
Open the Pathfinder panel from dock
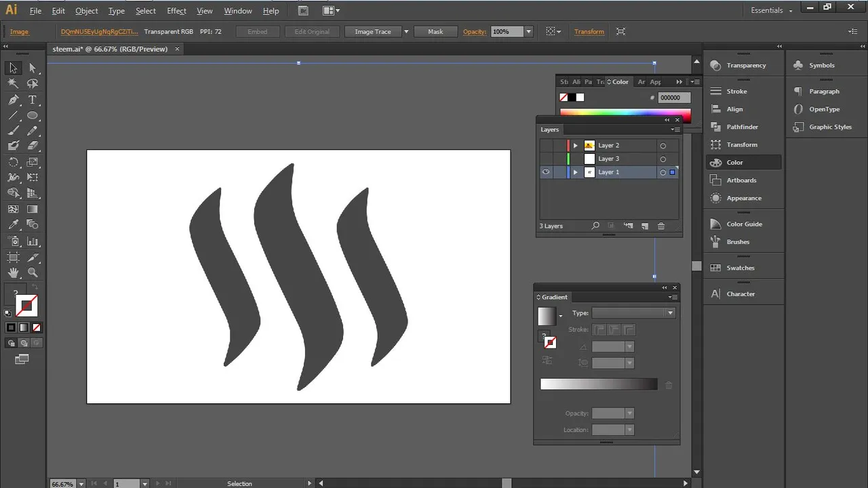tap(743, 127)
